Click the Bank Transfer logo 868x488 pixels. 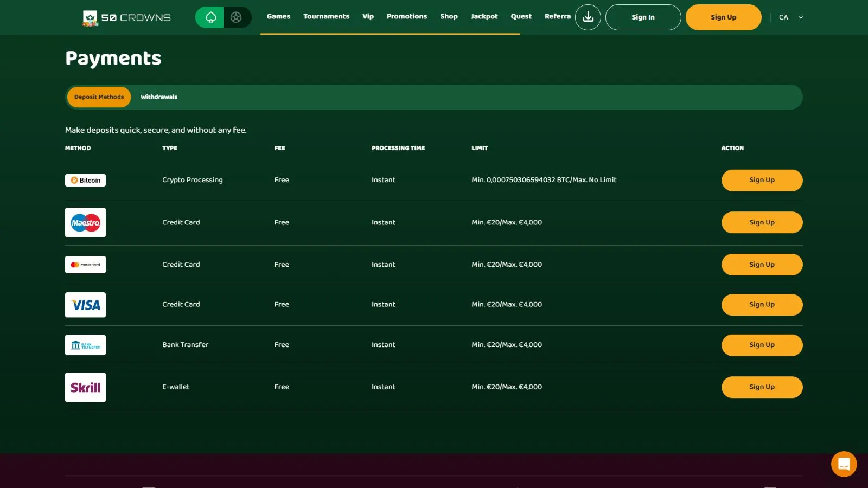[x=85, y=345]
